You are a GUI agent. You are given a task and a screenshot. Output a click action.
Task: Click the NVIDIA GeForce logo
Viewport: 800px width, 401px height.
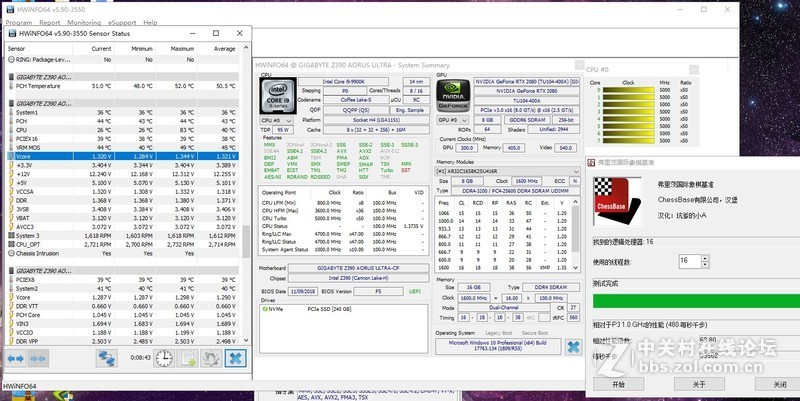[453, 95]
